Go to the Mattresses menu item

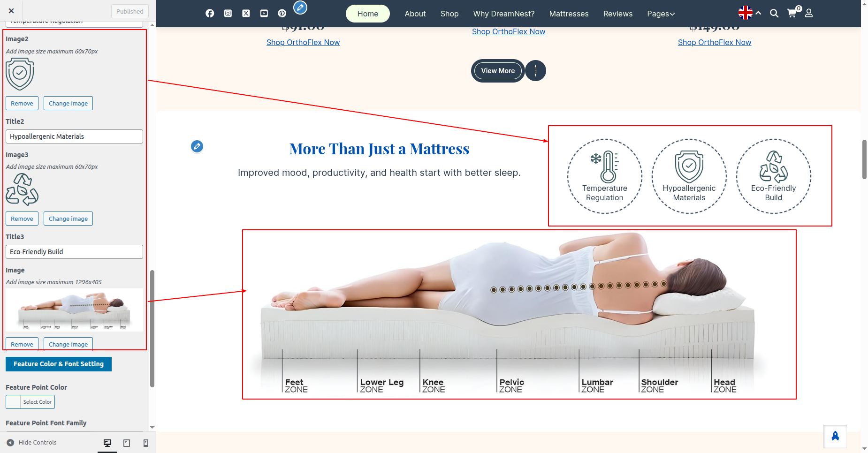(x=569, y=14)
